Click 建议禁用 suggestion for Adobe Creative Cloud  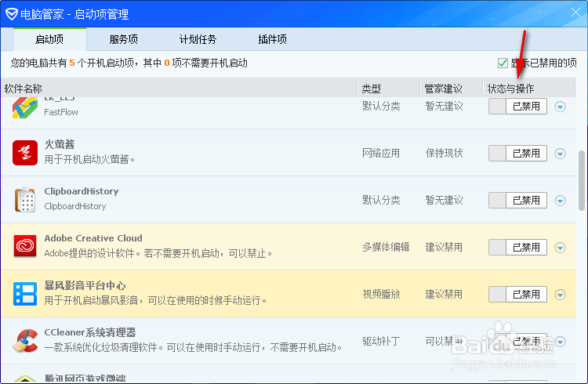tap(444, 247)
